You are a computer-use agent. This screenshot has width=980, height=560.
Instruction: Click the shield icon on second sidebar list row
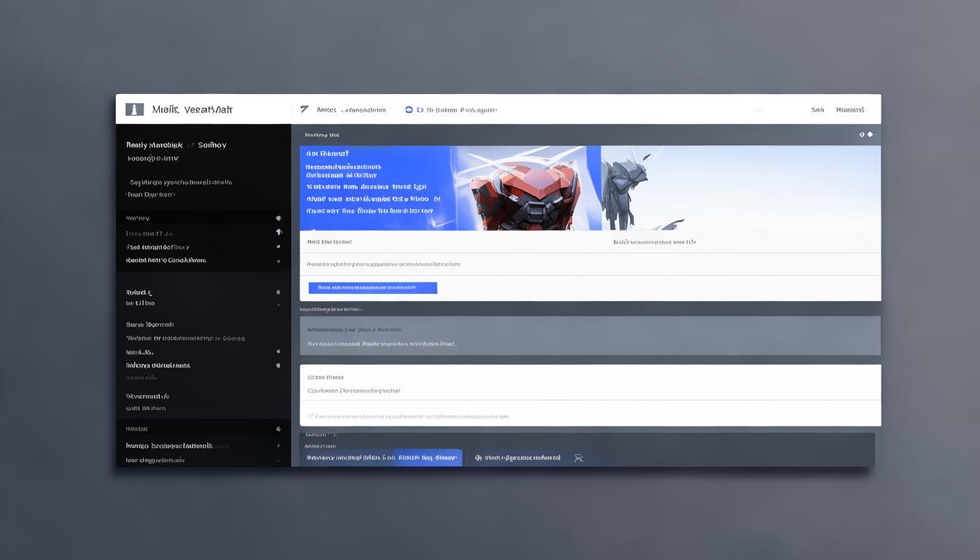pos(279,232)
